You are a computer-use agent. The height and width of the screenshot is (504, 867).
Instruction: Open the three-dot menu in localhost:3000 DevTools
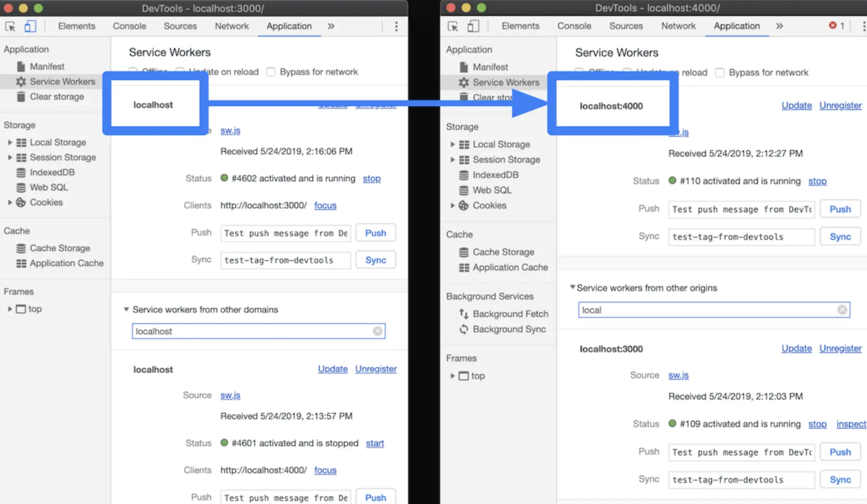click(396, 26)
